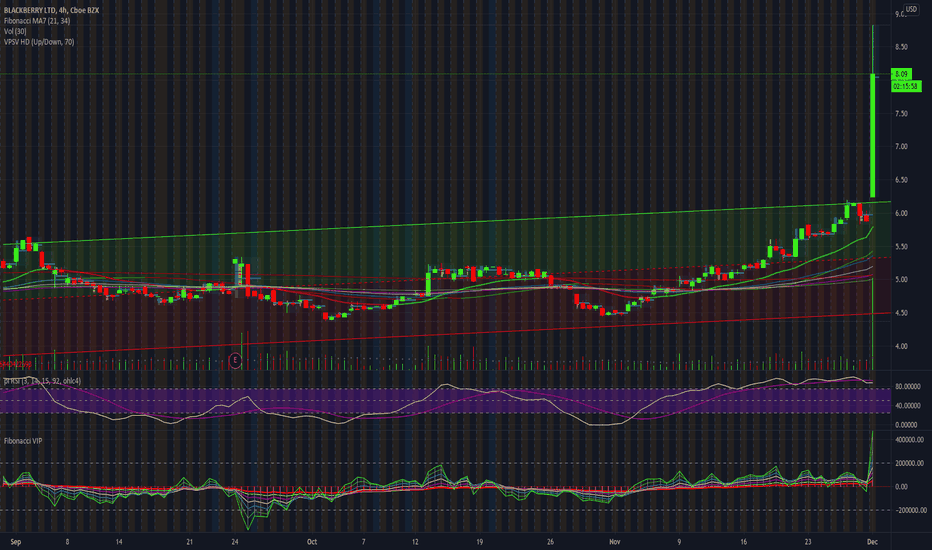The width and height of the screenshot is (932, 550).
Task: Select the RSI (ohlc4) indicator legend
Action: [42, 381]
